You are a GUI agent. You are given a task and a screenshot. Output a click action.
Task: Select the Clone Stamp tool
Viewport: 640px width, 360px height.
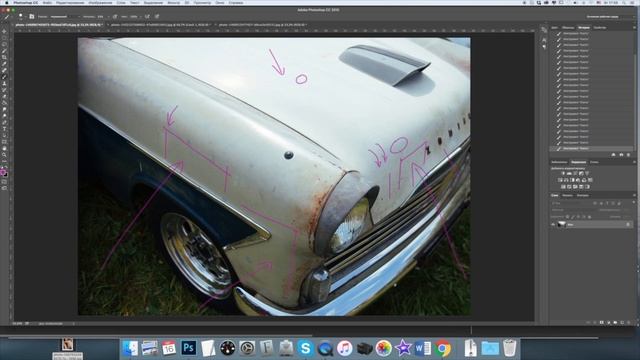point(4,83)
